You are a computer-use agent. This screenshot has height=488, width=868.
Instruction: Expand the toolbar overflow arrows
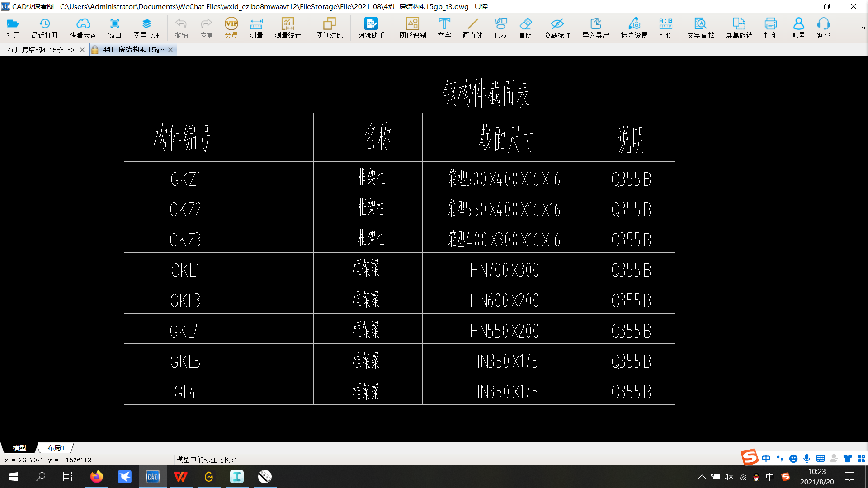tap(863, 28)
